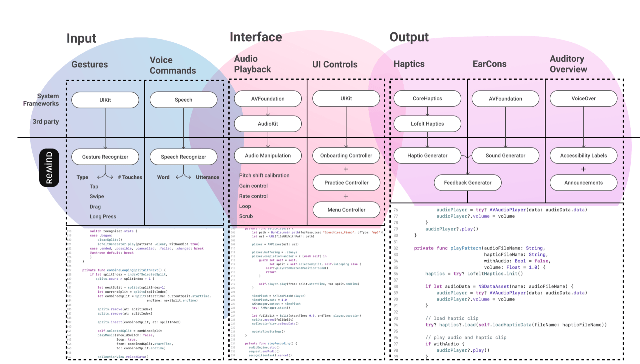Click line number 82 in the code gutter
Image resolution: width=640 pixels, height=364 pixels.
point(396,248)
